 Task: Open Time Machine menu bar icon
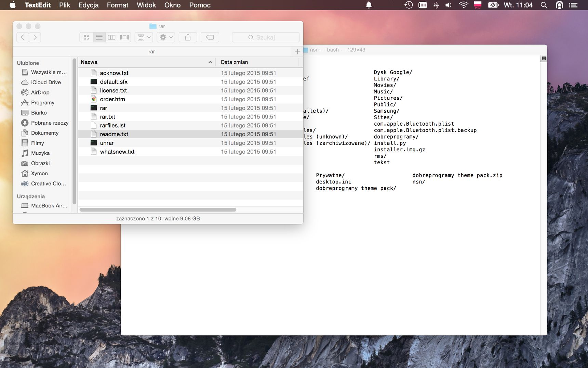[x=409, y=5]
